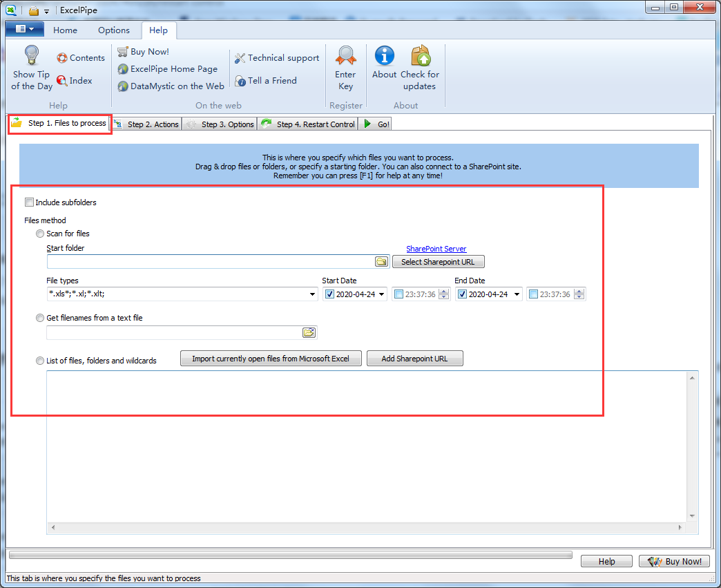Click inside the files list box
The width and height of the screenshot is (721, 588).
(366, 446)
